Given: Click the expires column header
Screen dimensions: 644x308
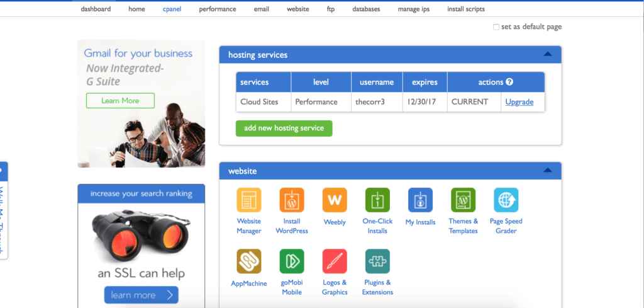Looking at the screenshot, I should tap(425, 83).
